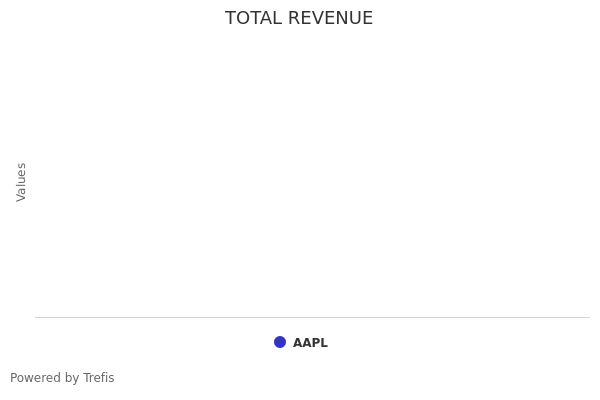Click the last letter of the AAPL label
This screenshot has height=400, width=600.
pyautogui.click(x=324, y=343)
